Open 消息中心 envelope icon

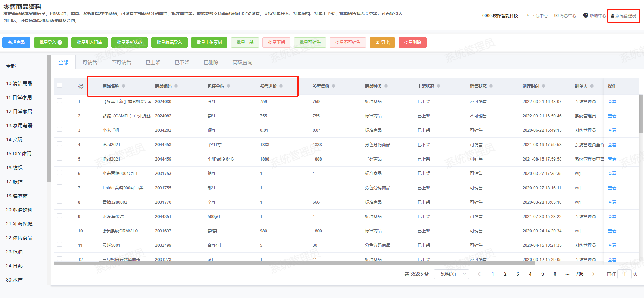(556, 16)
